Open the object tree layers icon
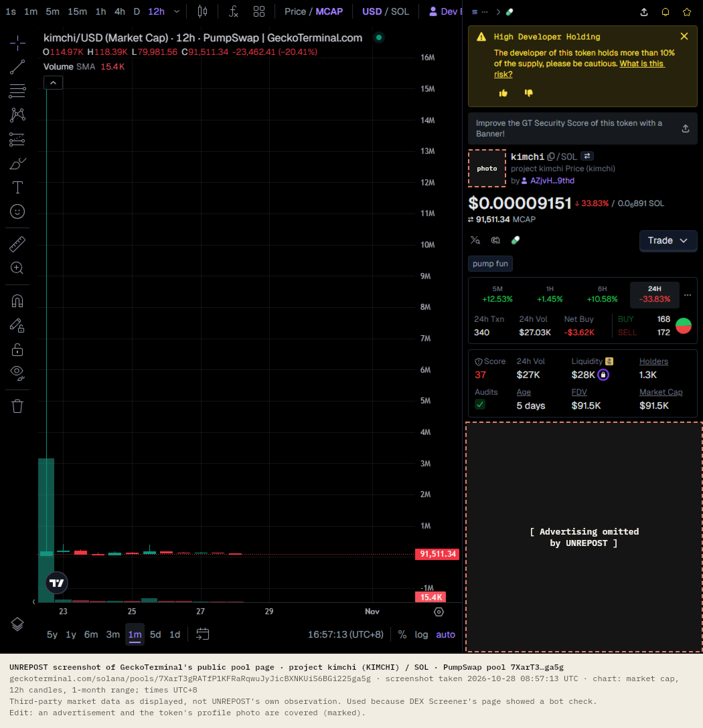The height and width of the screenshot is (728, 703). (17, 624)
